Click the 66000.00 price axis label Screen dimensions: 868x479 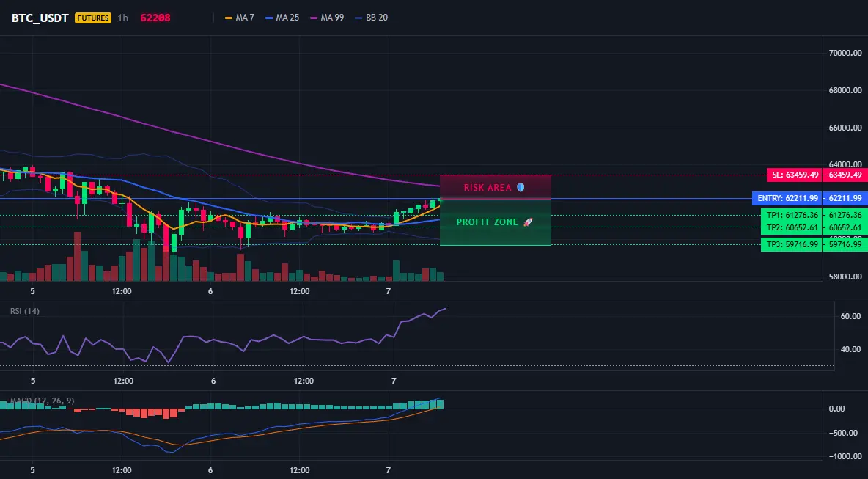click(845, 128)
